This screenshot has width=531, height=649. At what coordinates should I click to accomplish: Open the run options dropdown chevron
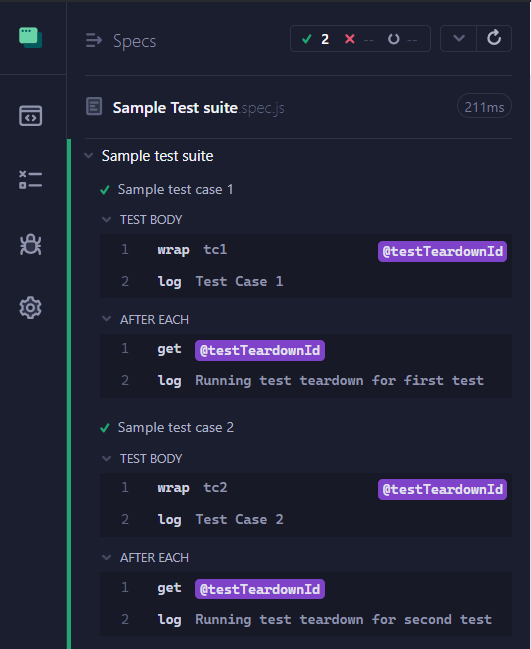(x=459, y=38)
